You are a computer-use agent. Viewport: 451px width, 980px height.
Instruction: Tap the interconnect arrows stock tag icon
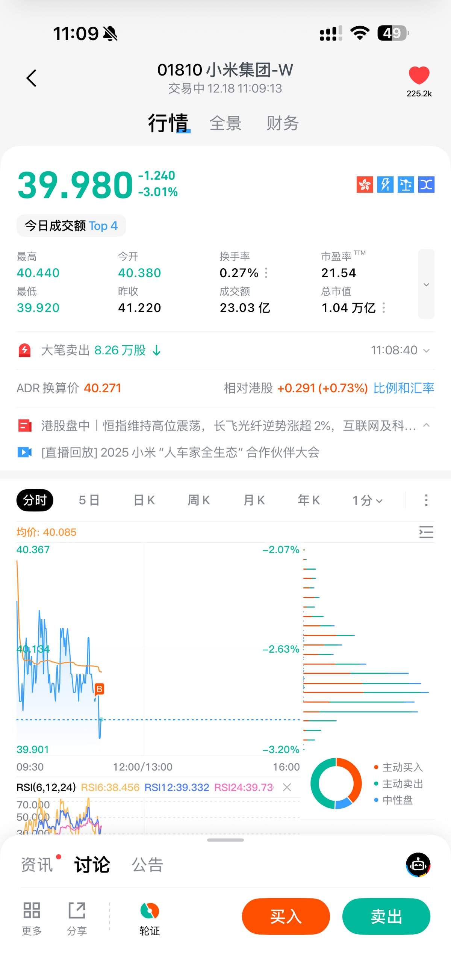pos(426,185)
